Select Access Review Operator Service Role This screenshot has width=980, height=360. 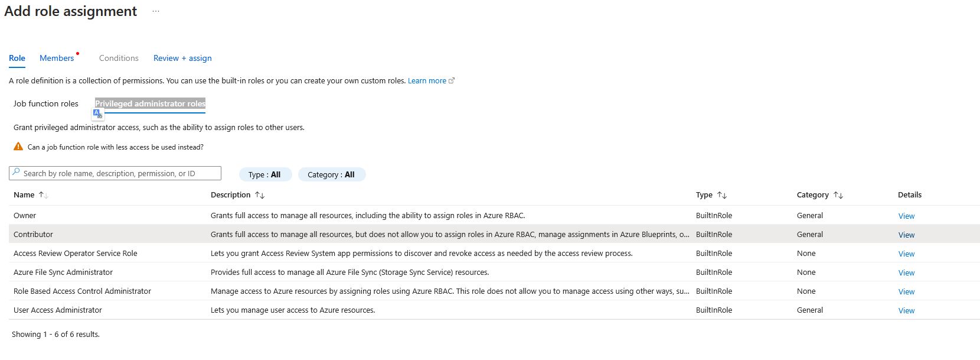[x=494, y=253]
